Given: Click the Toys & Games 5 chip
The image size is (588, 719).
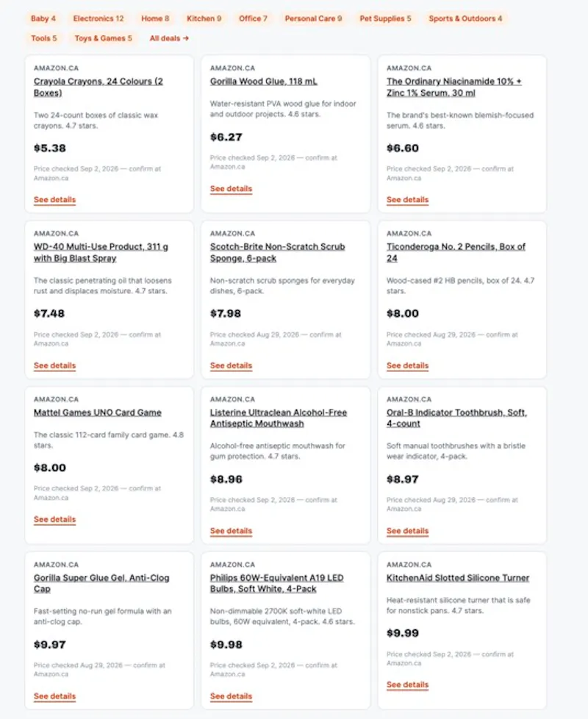Looking at the screenshot, I should pyautogui.click(x=103, y=38).
